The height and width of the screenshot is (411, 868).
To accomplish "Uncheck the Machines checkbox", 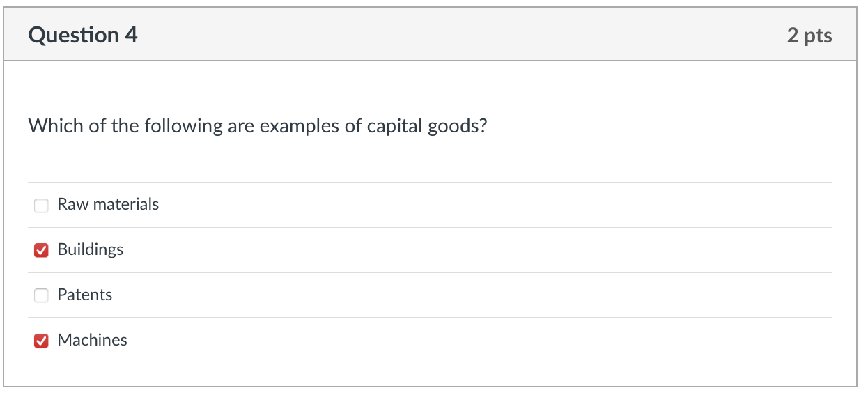I will click(x=41, y=341).
